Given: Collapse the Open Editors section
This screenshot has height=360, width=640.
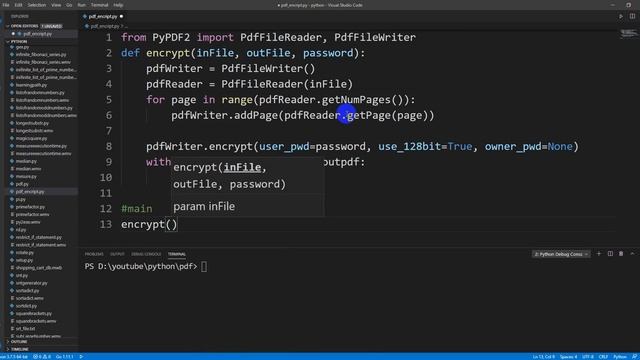Looking at the screenshot, I should [24, 26].
